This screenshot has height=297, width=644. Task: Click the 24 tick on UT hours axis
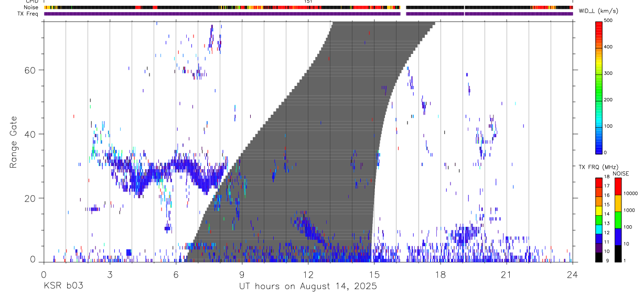point(573,274)
